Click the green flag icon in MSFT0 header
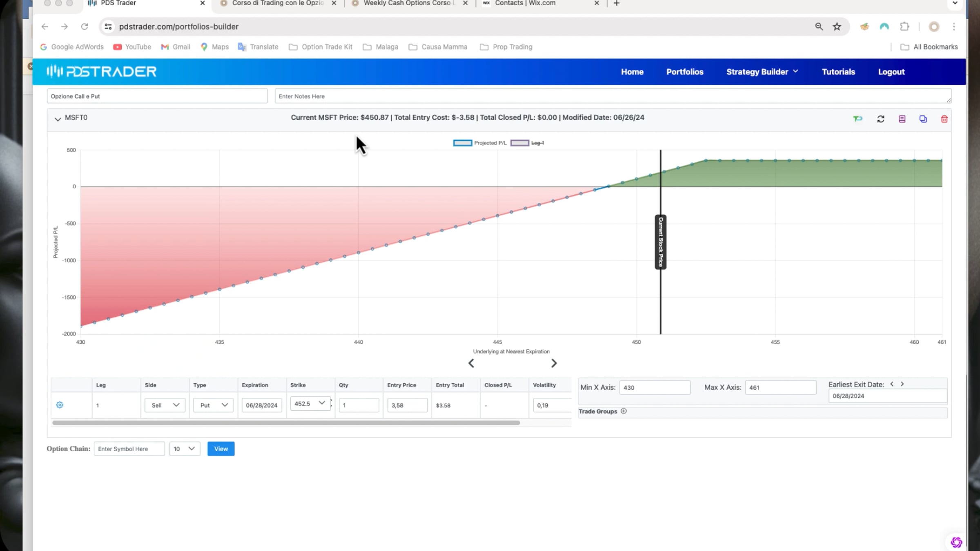 [857, 119]
